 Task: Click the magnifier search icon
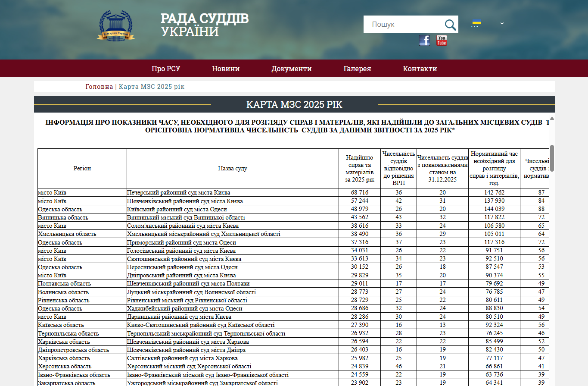pyautogui.click(x=450, y=25)
